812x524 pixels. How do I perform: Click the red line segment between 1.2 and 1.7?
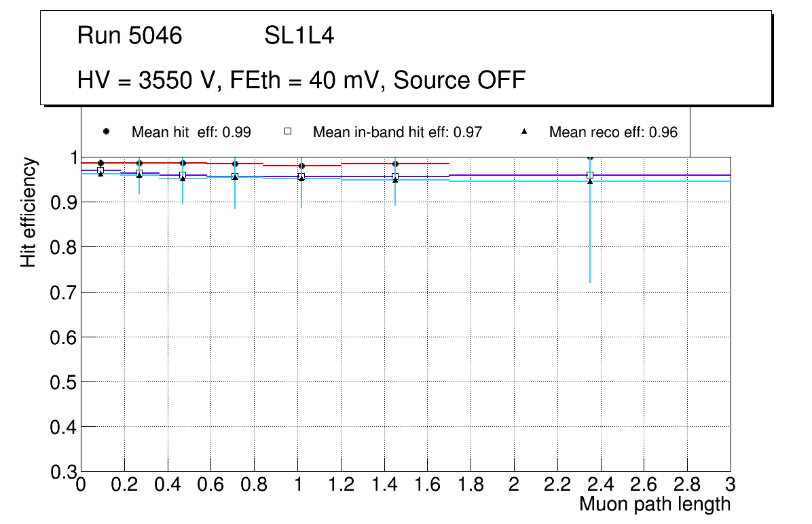[x=395, y=164]
